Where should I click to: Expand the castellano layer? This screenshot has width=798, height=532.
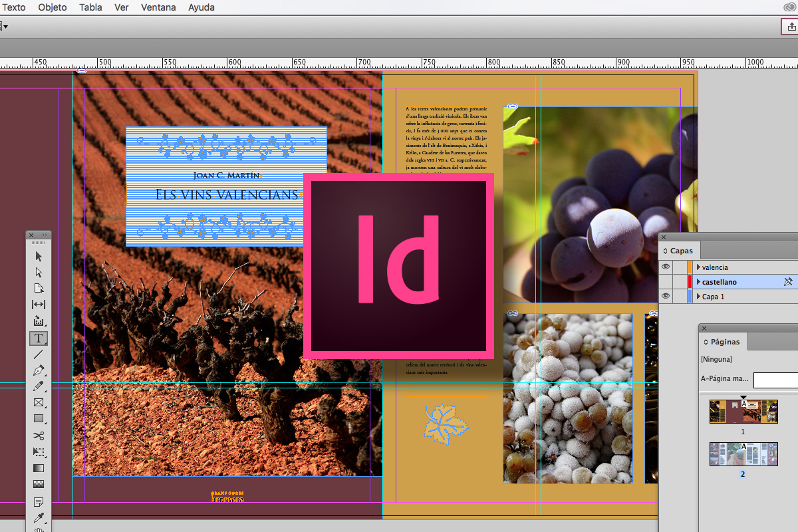(x=698, y=282)
